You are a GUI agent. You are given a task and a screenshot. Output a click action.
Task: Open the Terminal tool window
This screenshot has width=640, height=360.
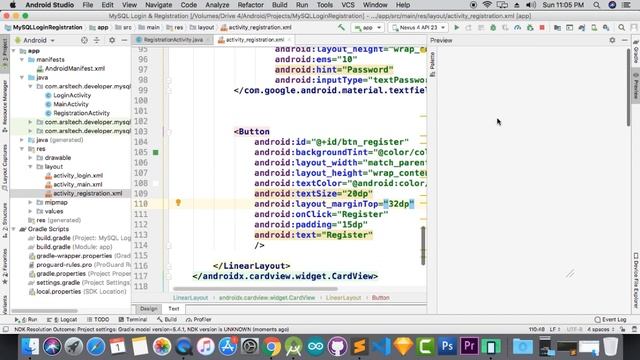tap(133, 320)
